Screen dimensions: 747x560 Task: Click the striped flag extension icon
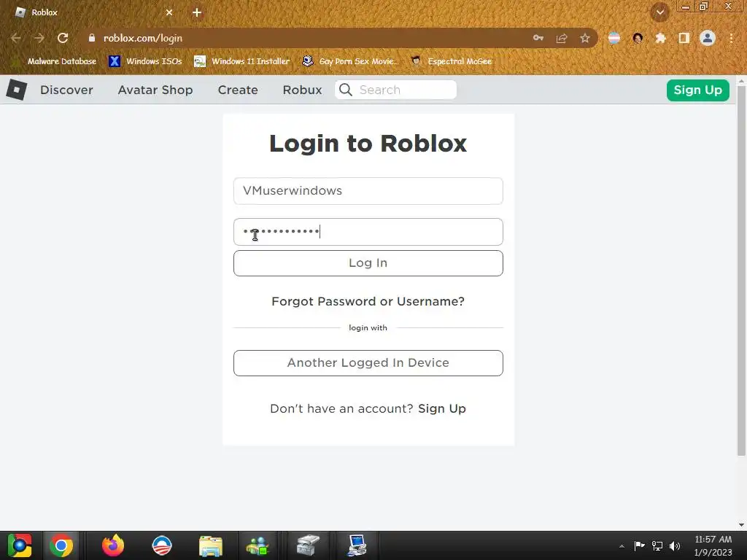[x=614, y=38]
